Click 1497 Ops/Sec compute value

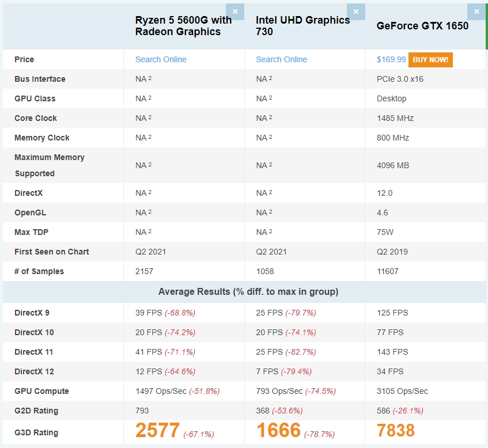[161, 392]
